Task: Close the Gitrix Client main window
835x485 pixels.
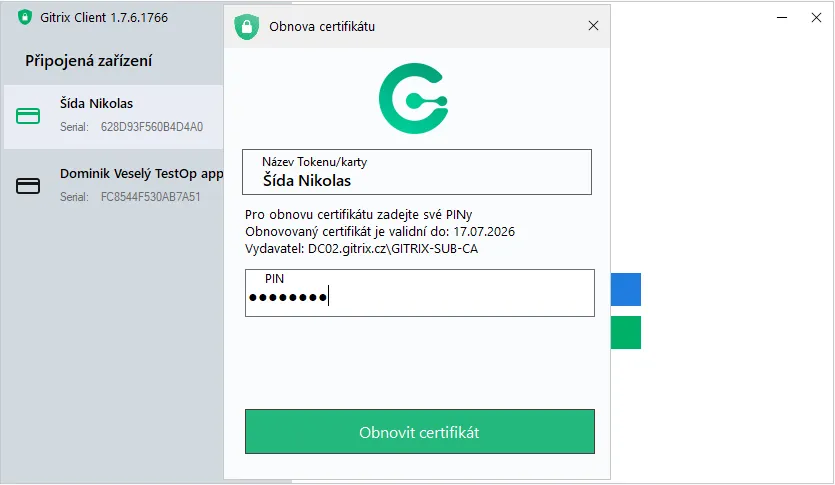Action: [815, 17]
